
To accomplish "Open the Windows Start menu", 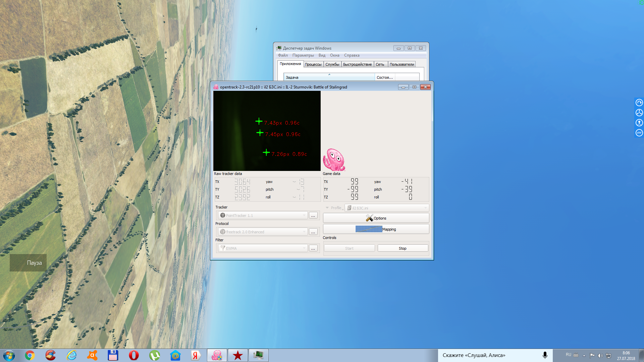I will click(9, 355).
